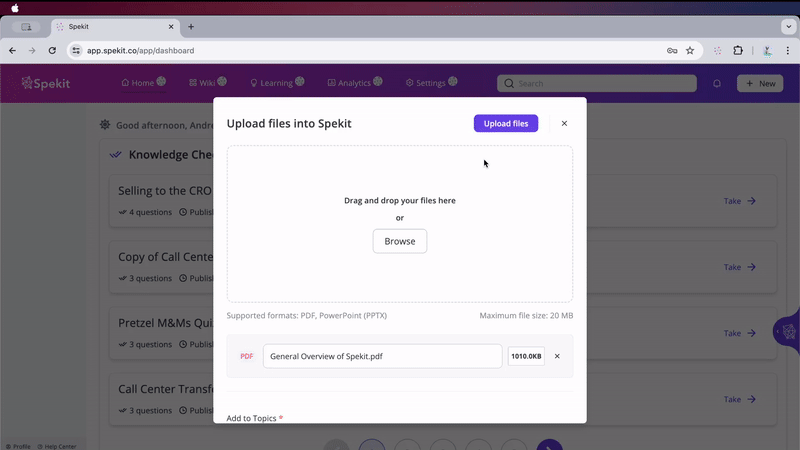Open the Spekit sidebar widget on right edge
Viewport: 800px width, 450px height.
tap(787, 332)
